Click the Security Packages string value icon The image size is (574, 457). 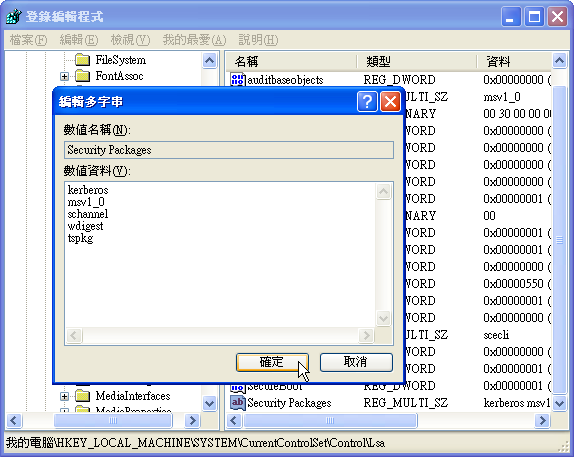point(237,403)
